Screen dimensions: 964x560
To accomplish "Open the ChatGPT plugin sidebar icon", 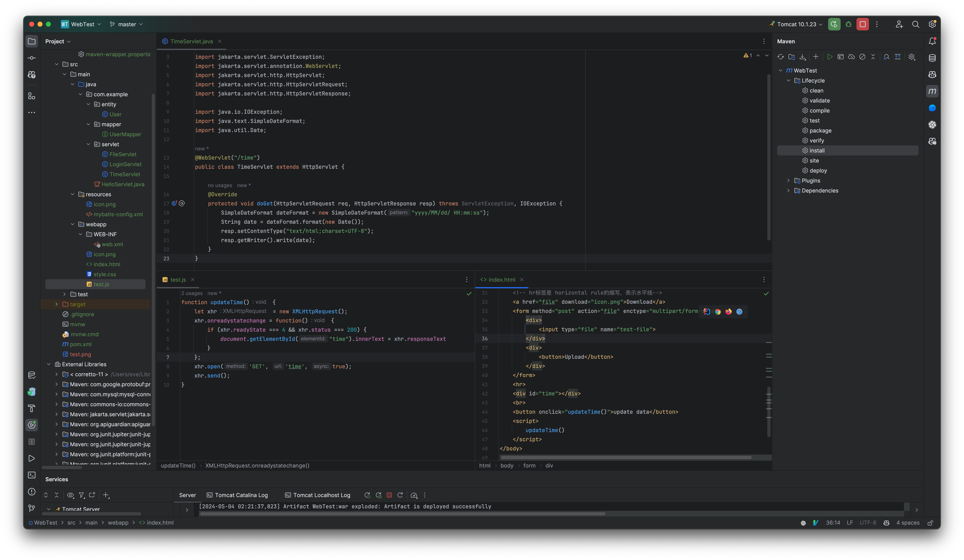I will pos(932,125).
